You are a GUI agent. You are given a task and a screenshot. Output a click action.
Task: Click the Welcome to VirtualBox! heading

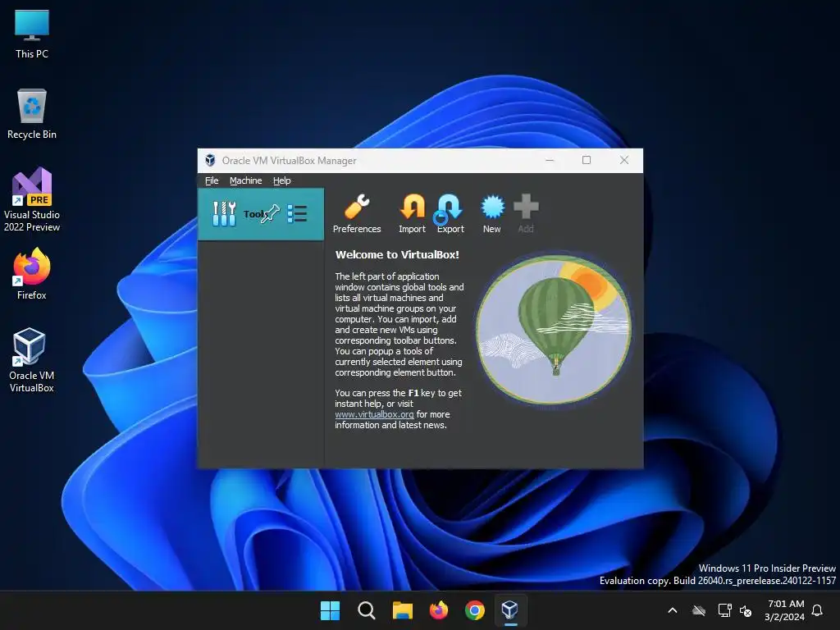397,254
